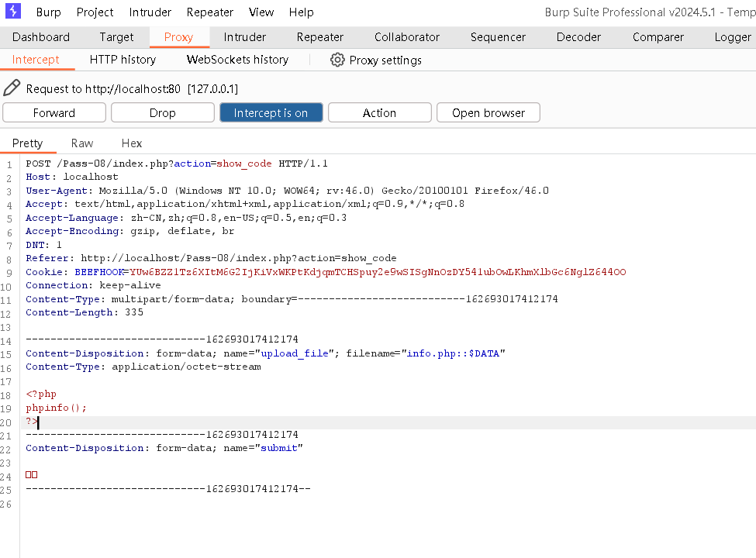Image resolution: width=756 pixels, height=558 pixels.
Task: Click the Referer header line
Action: [x=211, y=258]
